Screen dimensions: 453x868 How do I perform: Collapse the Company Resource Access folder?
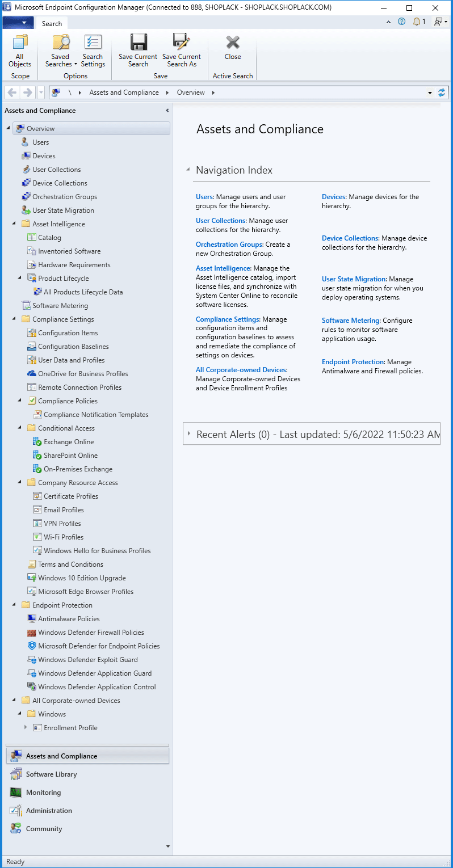click(x=20, y=483)
